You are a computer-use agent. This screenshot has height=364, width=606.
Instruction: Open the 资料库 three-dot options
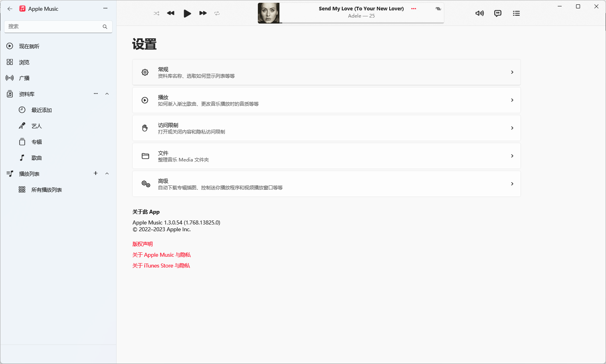point(96,94)
